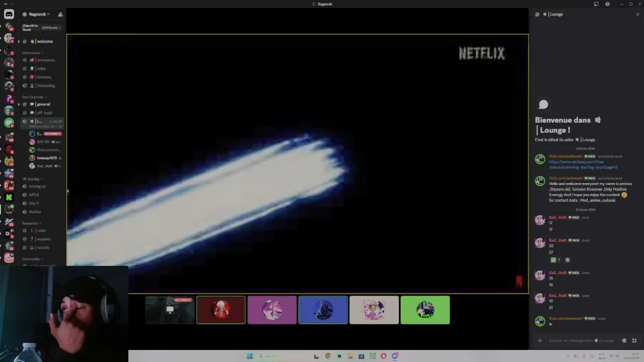Select the red participant tile

tap(221, 310)
